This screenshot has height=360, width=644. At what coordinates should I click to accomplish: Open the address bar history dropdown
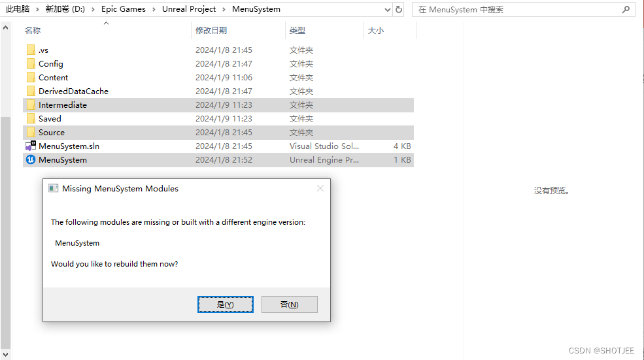point(387,9)
